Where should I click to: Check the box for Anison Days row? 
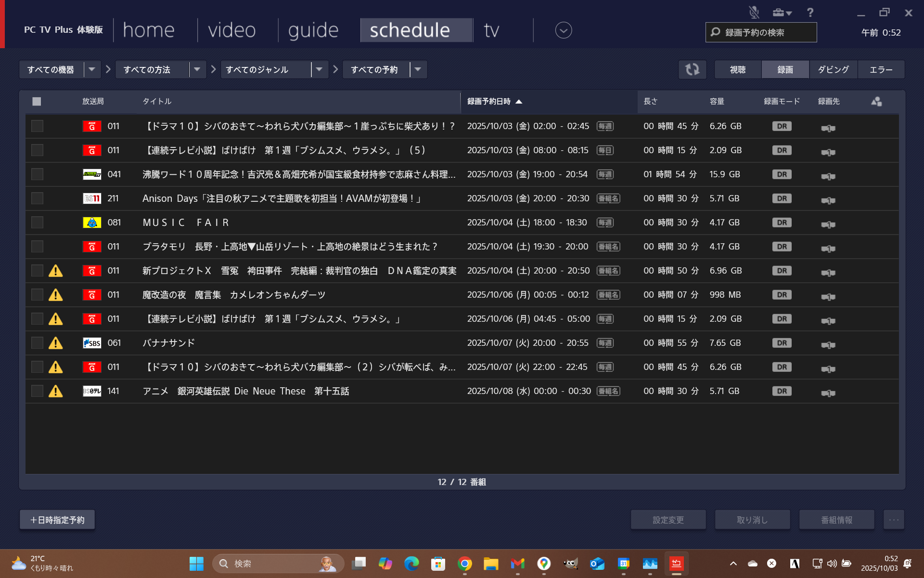click(x=37, y=198)
